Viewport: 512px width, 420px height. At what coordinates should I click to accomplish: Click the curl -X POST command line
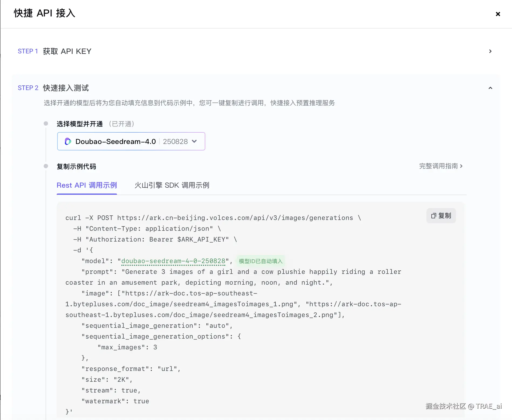213,218
